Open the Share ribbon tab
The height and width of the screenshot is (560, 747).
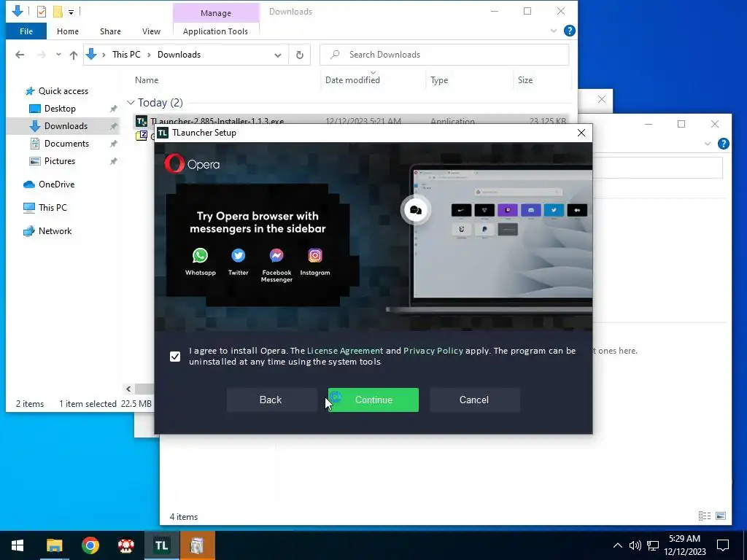click(x=110, y=31)
